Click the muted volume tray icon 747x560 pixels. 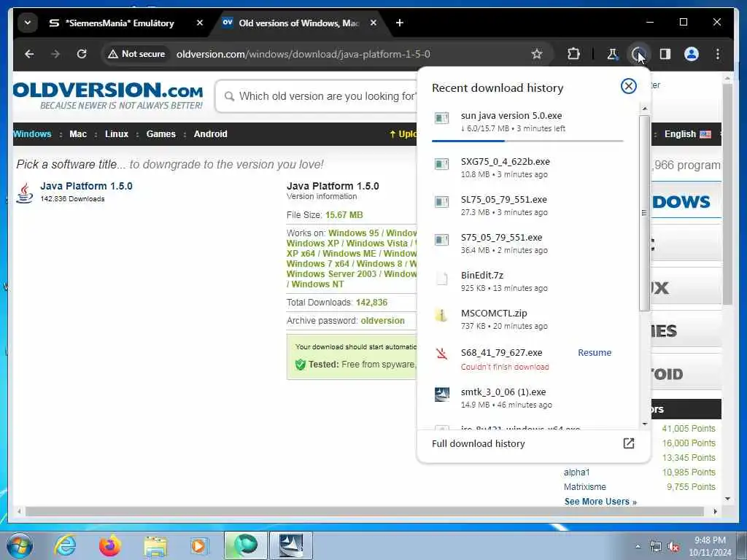[673, 547]
